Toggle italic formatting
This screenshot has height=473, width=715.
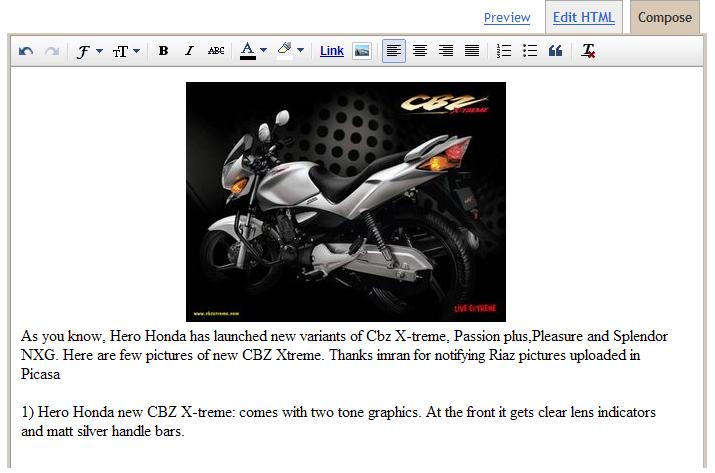[189, 51]
